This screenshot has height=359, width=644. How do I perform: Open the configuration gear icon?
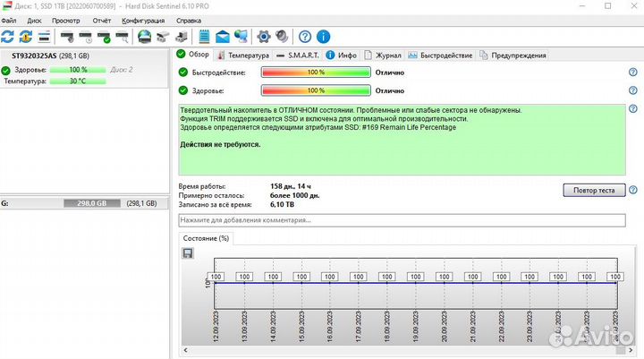(264, 37)
